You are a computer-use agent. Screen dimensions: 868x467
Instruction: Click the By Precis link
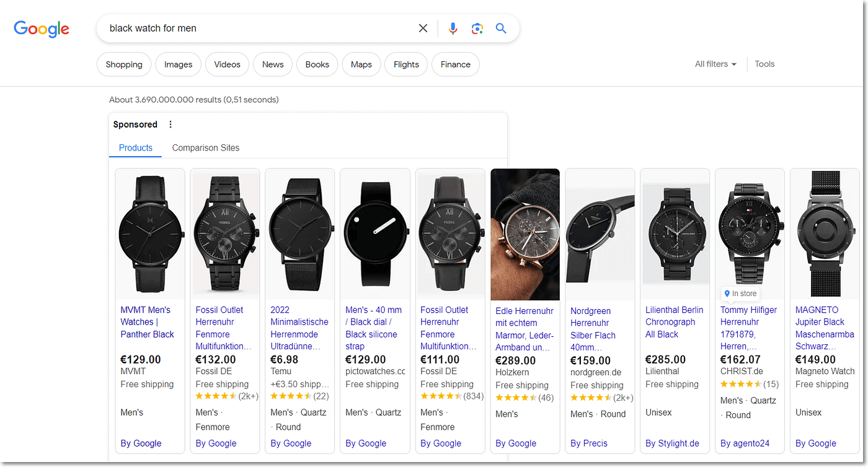pyautogui.click(x=589, y=443)
